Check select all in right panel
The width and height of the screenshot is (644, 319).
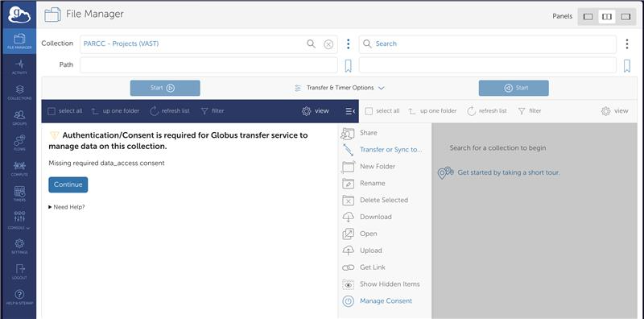coord(382,111)
